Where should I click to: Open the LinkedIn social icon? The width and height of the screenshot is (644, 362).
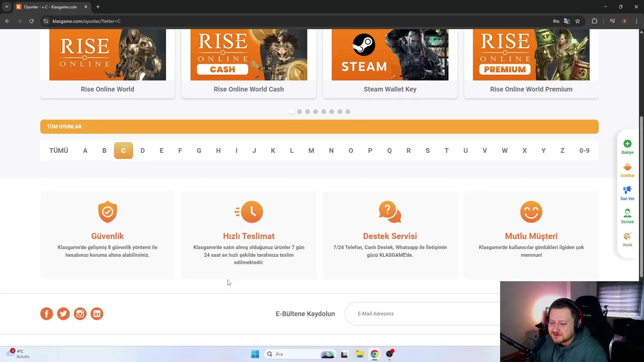coord(97,314)
